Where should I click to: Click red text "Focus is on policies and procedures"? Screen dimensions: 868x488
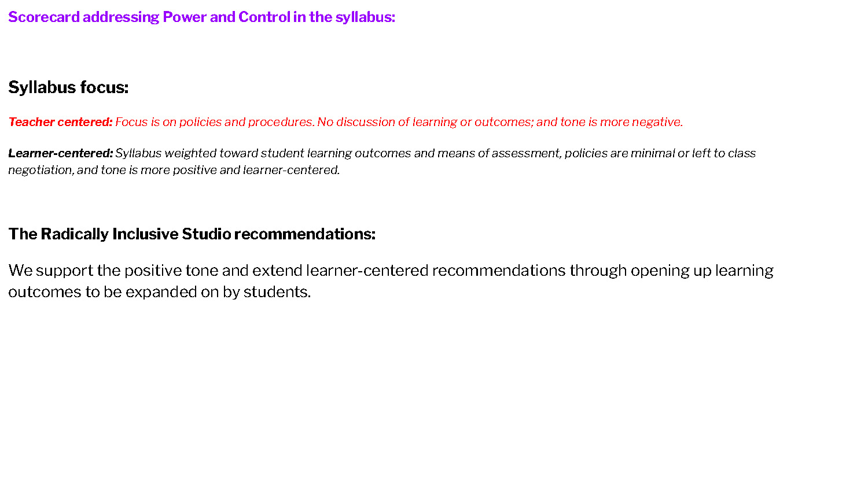point(214,122)
